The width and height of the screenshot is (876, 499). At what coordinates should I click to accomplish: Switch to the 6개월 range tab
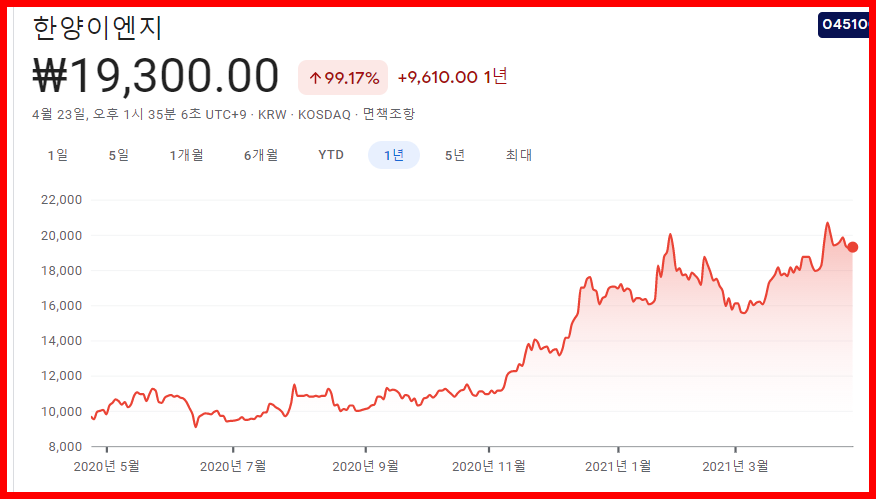[x=261, y=155]
